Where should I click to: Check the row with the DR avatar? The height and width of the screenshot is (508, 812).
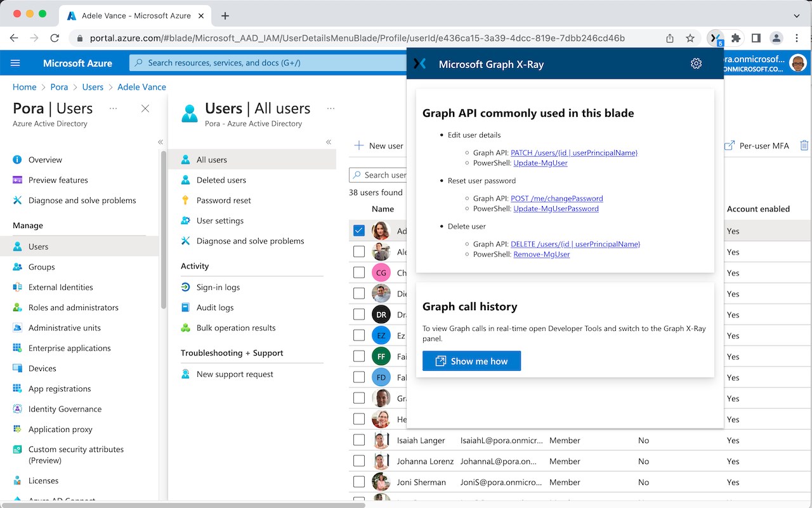[x=359, y=314]
